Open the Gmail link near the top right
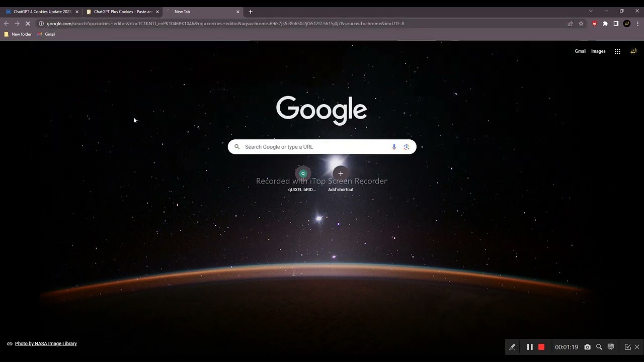 (x=580, y=51)
